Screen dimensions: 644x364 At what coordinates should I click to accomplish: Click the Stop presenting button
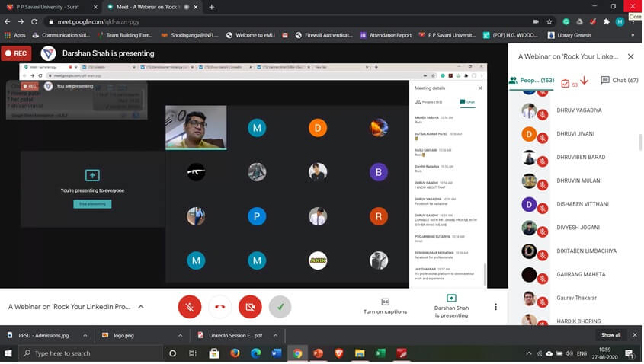click(92, 204)
